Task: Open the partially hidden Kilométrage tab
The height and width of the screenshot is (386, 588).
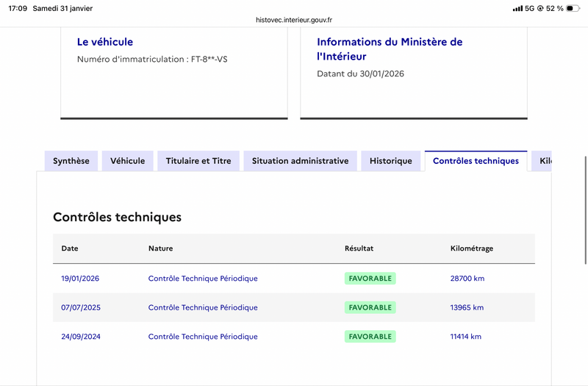Action: (x=544, y=161)
